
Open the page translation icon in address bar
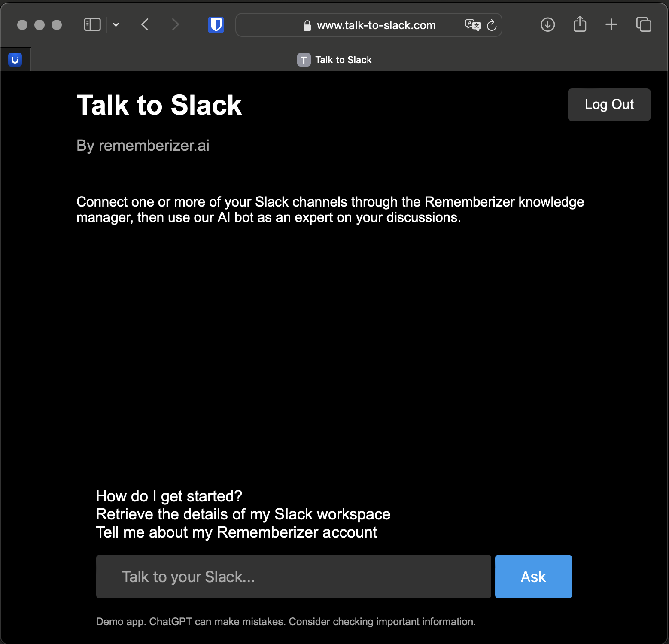click(473, 25)
